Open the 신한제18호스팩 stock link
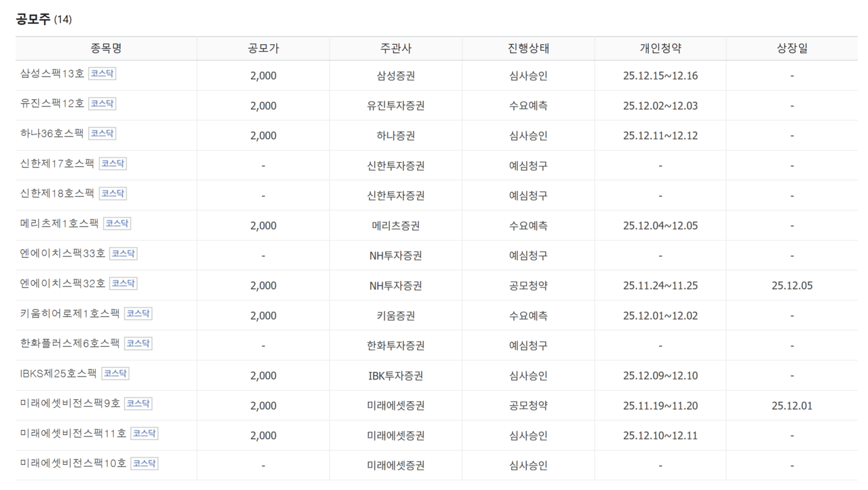The image size is (868, 490). [57, 193]
